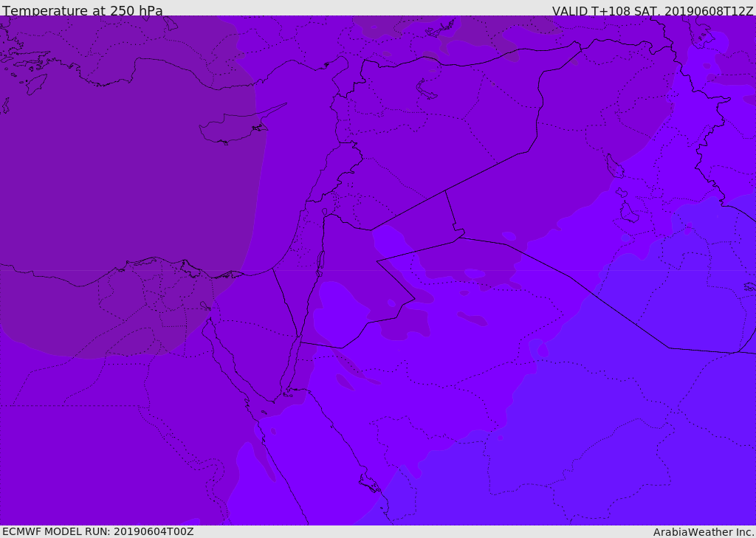Viewport: 756px width, 538px height.
Task: Select the 'Temperature at 250 hPa' title text
Action: click(83, 10)
